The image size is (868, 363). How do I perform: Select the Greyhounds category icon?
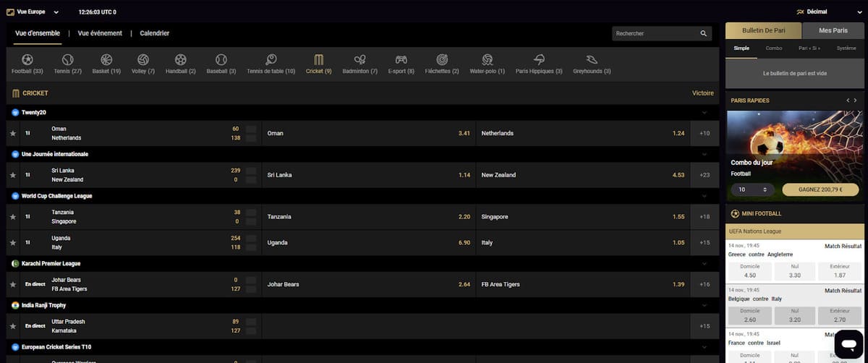click(x=592, y=60)
